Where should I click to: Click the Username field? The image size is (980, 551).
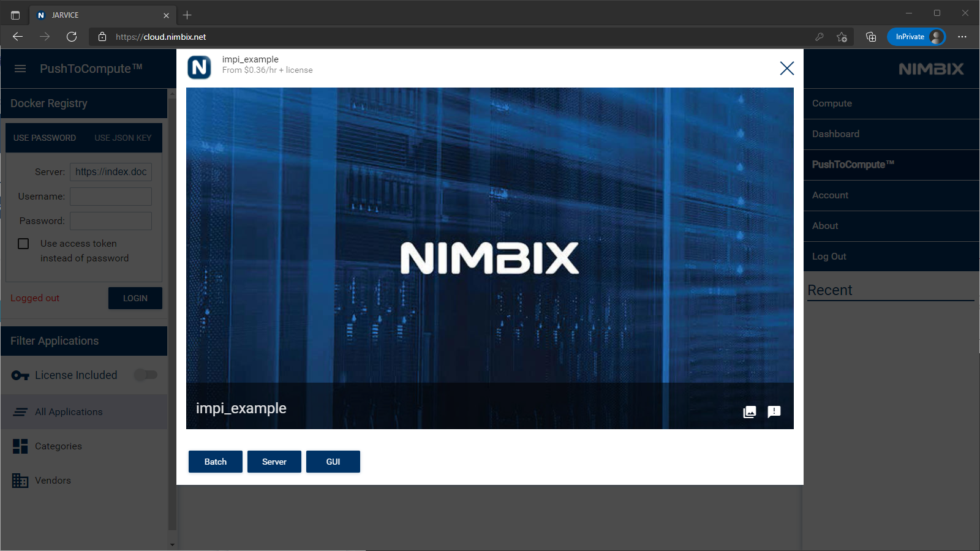point(111,197)
